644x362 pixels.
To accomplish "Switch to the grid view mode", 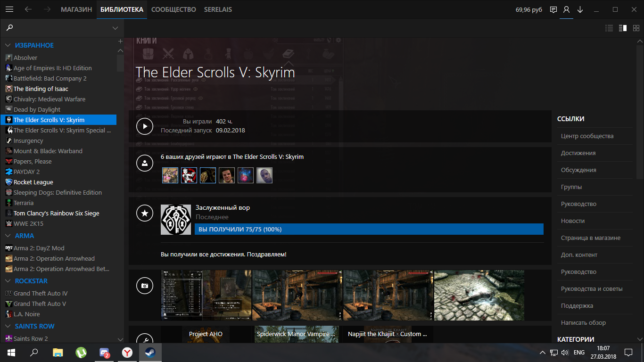I will click(x=636, y=28).
